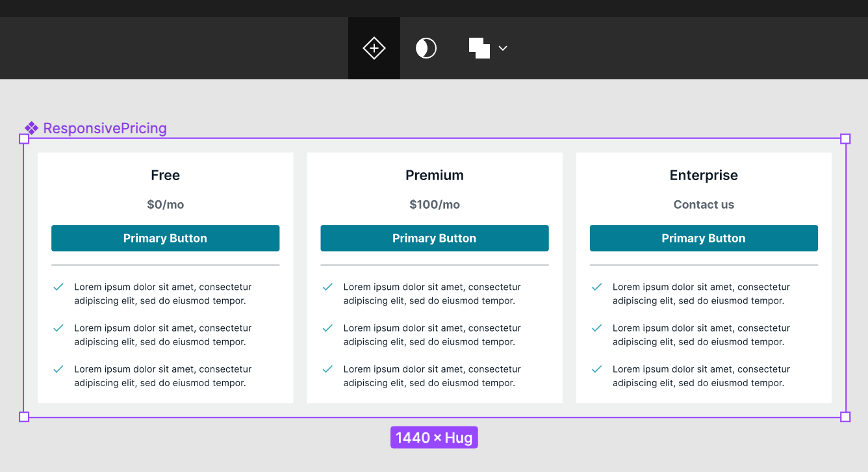The height and width of the screenshot is (472, 868).
Task: Expand the variants dropdown chevron in the toolbar
Action: point(503,48)
